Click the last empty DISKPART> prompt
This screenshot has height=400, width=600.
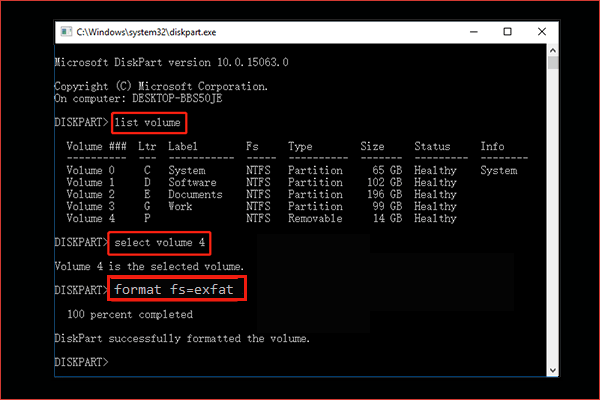[x=84, y=361]
